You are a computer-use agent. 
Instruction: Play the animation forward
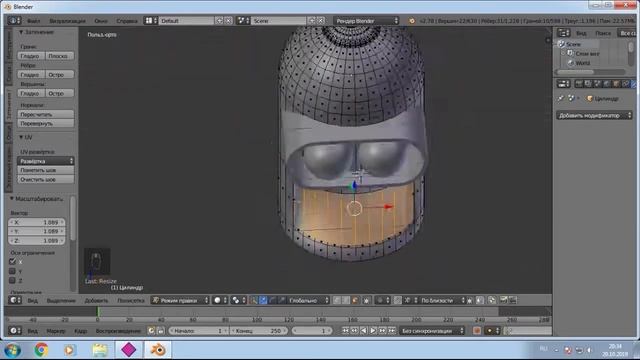click(x=373, y=331)
